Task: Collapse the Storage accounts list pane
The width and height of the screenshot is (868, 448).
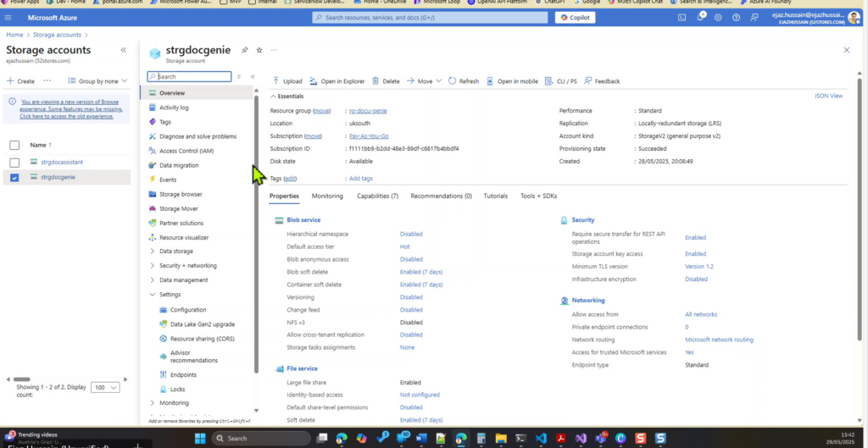Action: [124, 50]
